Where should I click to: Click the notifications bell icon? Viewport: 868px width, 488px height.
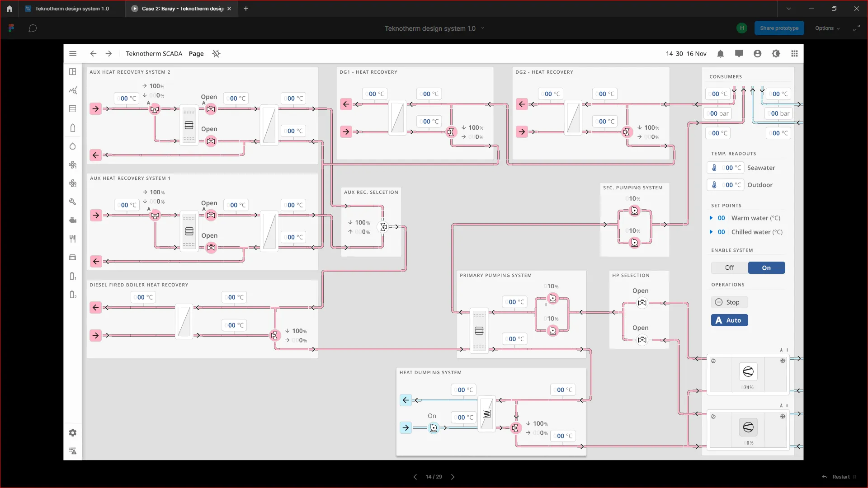(721, 53)
